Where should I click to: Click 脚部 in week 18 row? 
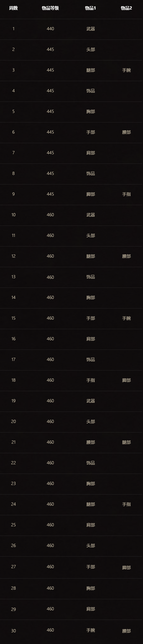coord(126,380)
